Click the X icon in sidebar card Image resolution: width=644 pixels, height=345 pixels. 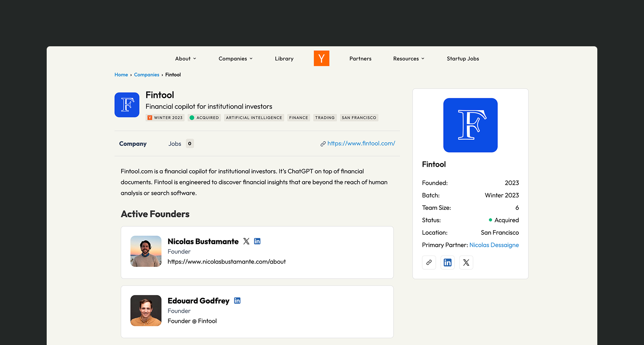[x=466, y=262]
